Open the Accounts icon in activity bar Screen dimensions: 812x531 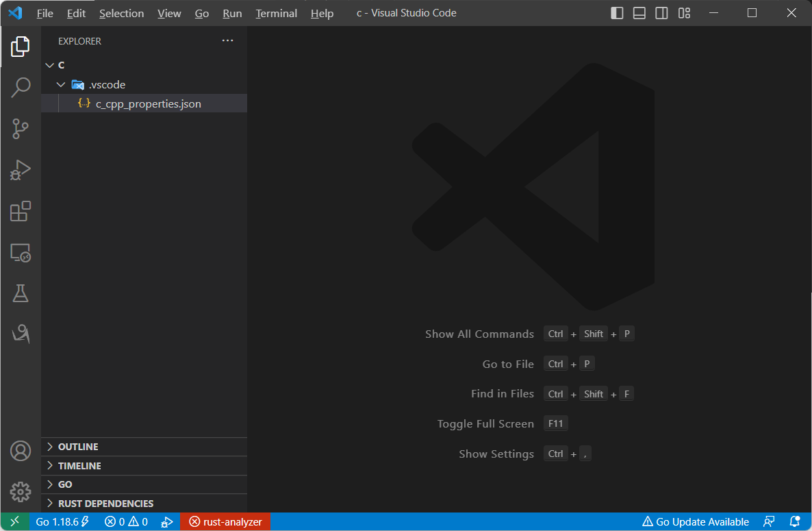pos(20,451)
